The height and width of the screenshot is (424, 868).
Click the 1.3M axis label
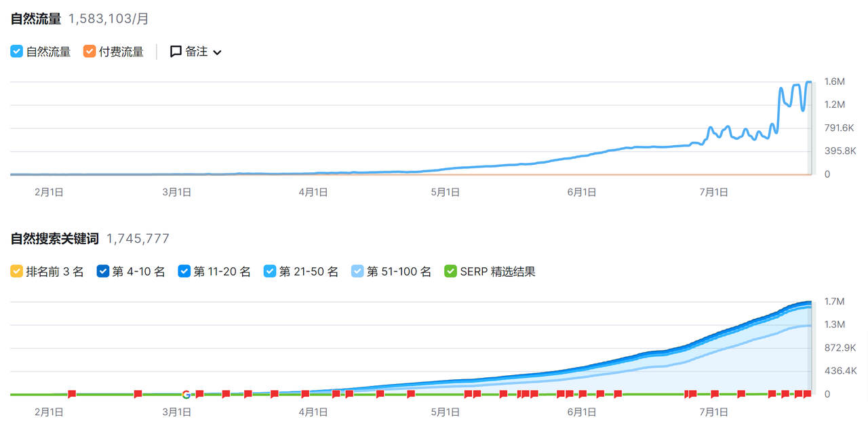[834, 324]
